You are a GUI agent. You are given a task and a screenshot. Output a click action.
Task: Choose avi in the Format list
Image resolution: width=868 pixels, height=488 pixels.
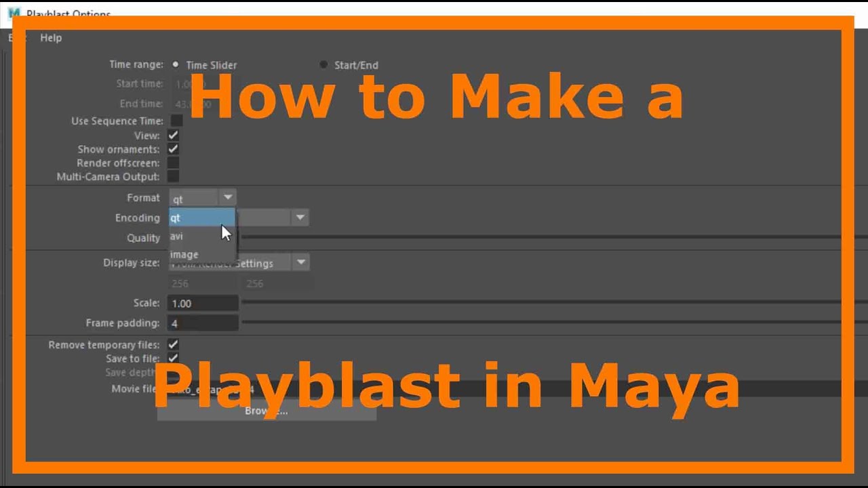pyautogui.click(x=202, y=236)
